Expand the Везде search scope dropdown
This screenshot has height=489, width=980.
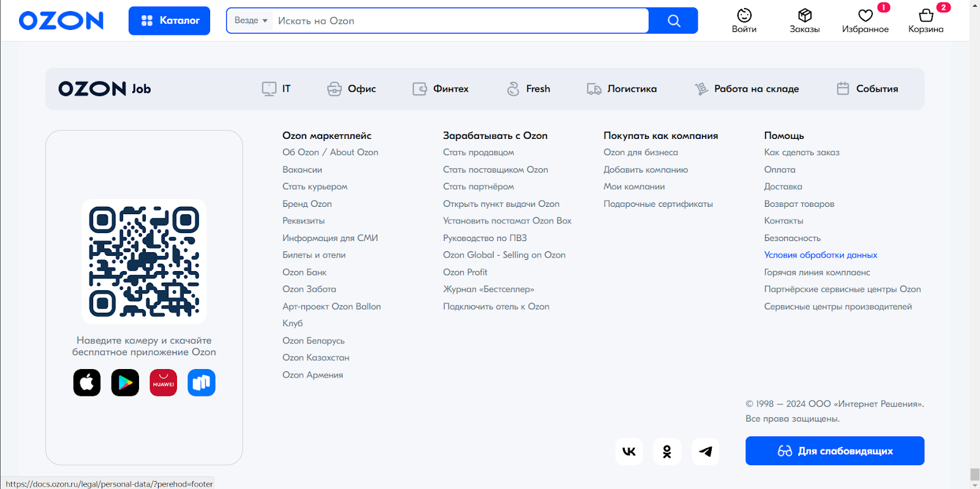(x=251, y=21)
